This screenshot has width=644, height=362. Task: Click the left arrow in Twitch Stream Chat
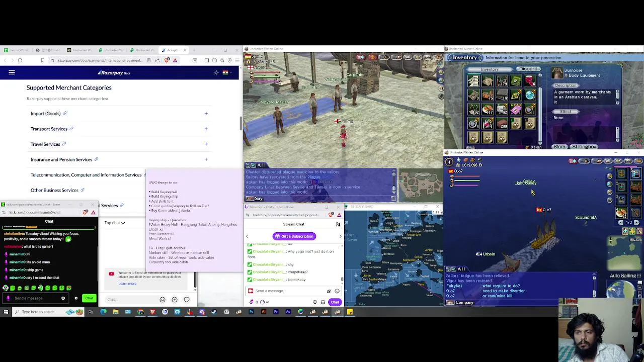point(247,236)
